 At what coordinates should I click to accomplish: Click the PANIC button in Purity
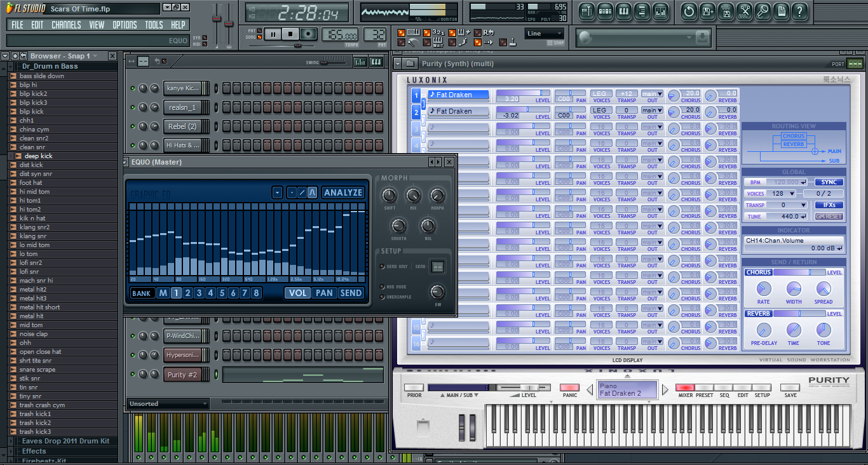click(x=569, y=387)
